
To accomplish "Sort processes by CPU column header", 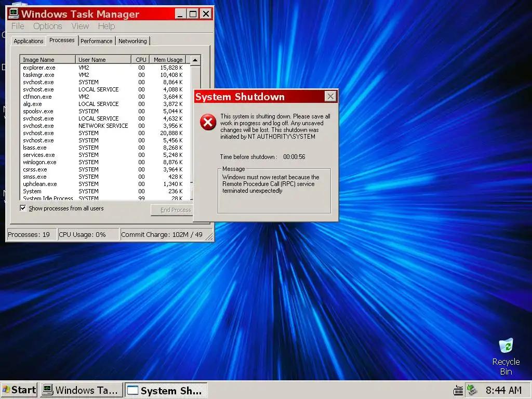I will [140, 60].
